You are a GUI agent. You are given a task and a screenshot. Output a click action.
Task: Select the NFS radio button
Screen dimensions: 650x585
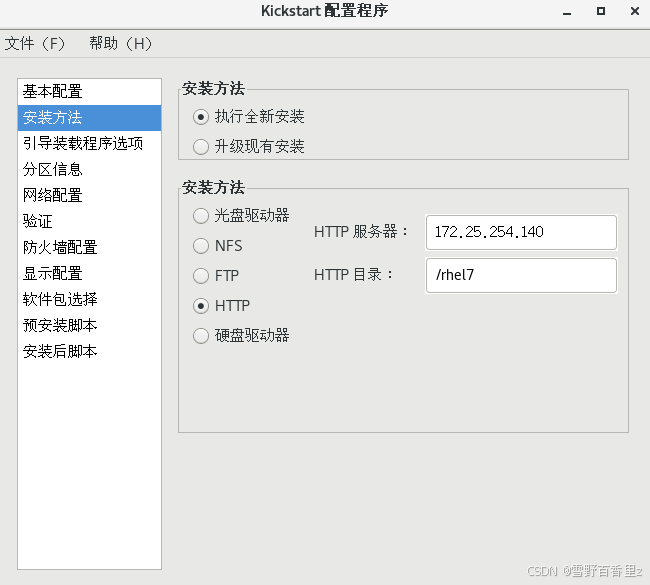pos(201,246)
